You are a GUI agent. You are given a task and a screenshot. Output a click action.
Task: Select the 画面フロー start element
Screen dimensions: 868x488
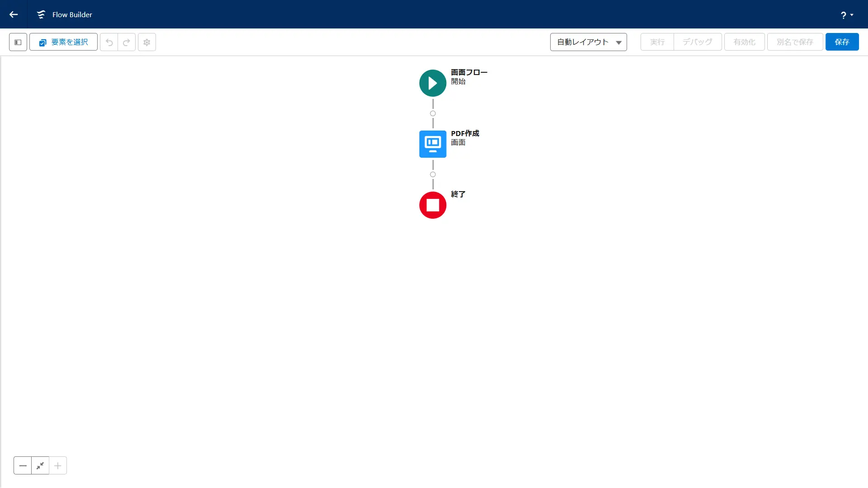433,83
